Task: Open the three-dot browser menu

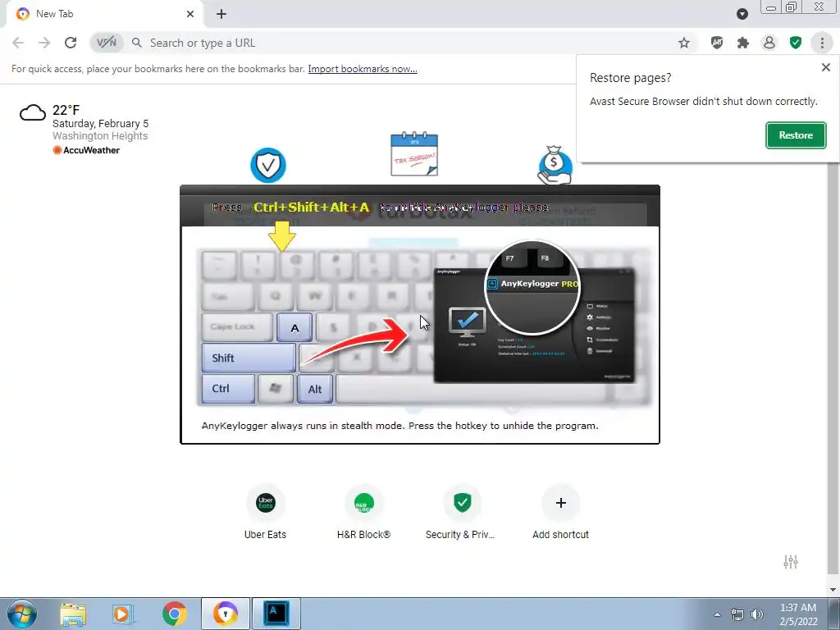Action: click(x=822, y=43)
